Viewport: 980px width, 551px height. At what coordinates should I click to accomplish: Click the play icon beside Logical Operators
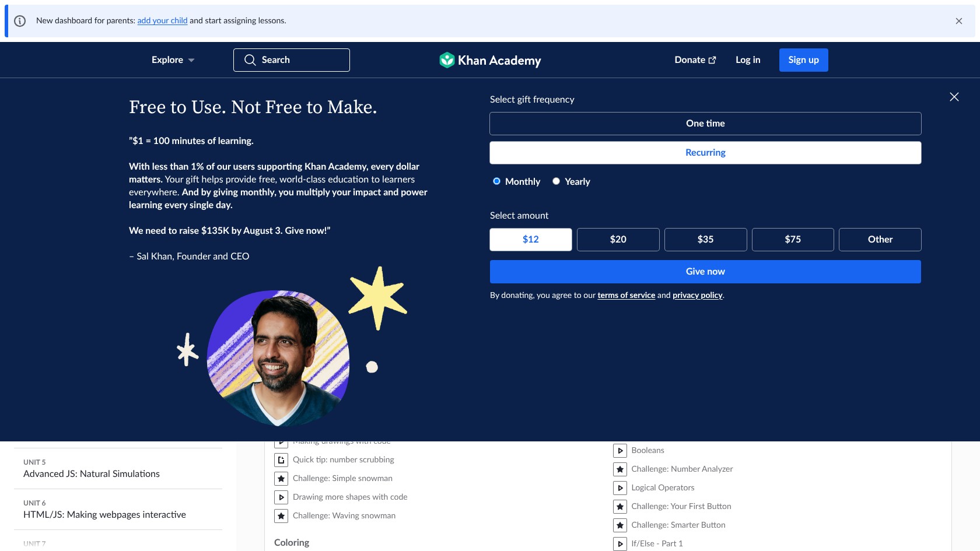coord(620,488)
